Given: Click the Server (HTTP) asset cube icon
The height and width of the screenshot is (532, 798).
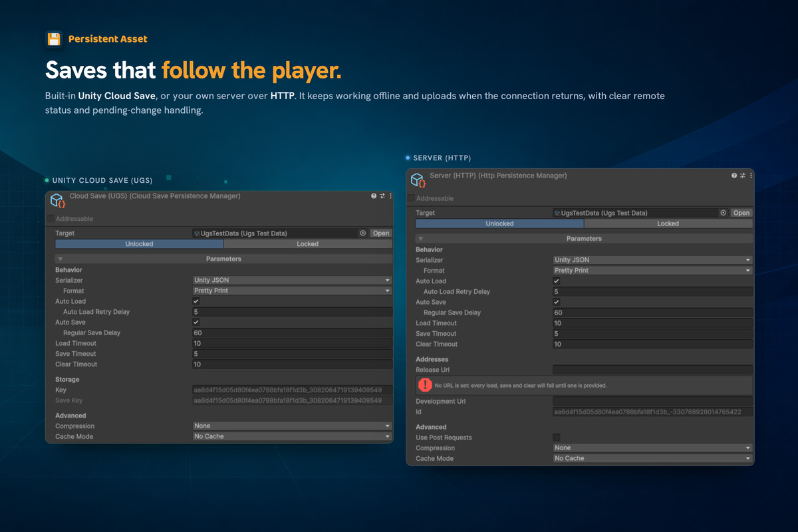Looking at the screenshot, I should tap(418, 180).
